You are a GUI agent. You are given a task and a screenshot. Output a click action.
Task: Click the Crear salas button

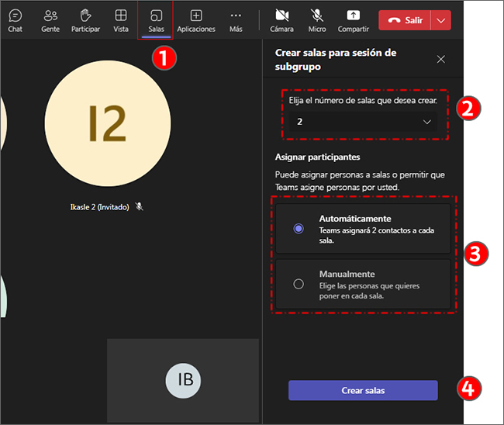point(363,390)
